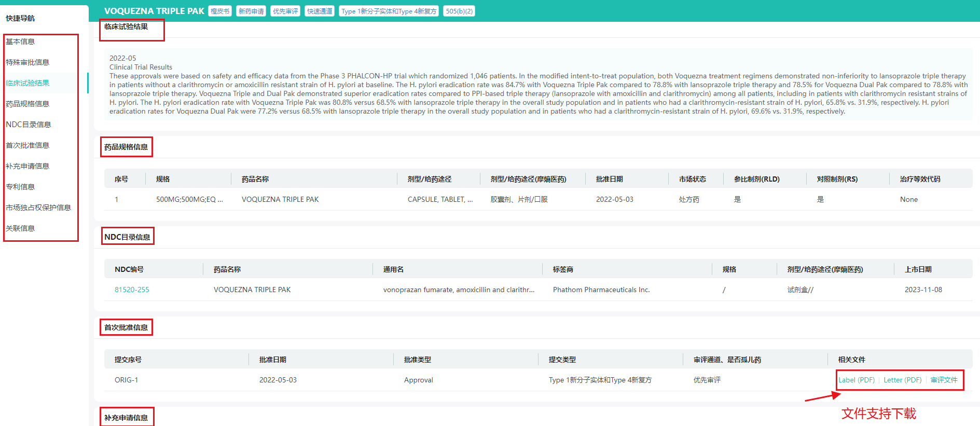Click the NDC编号 column header
980x426 pixels.
(129, 269)
